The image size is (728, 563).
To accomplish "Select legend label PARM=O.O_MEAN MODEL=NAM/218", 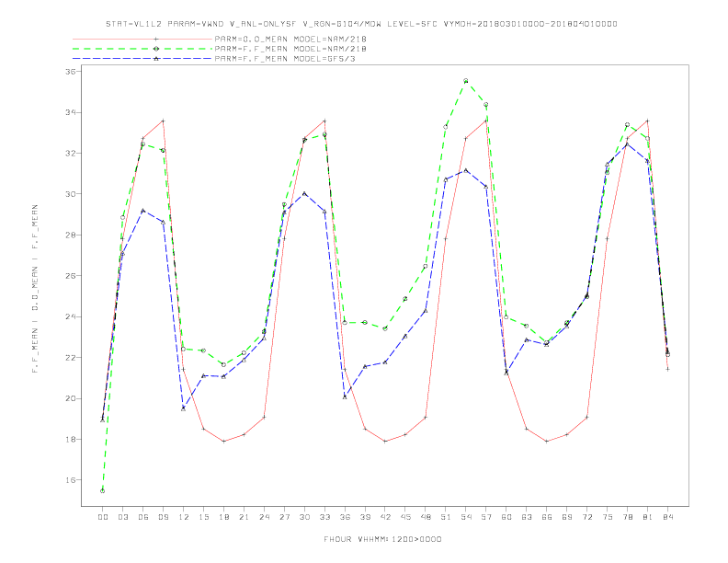I will click(x=290, y=39).
